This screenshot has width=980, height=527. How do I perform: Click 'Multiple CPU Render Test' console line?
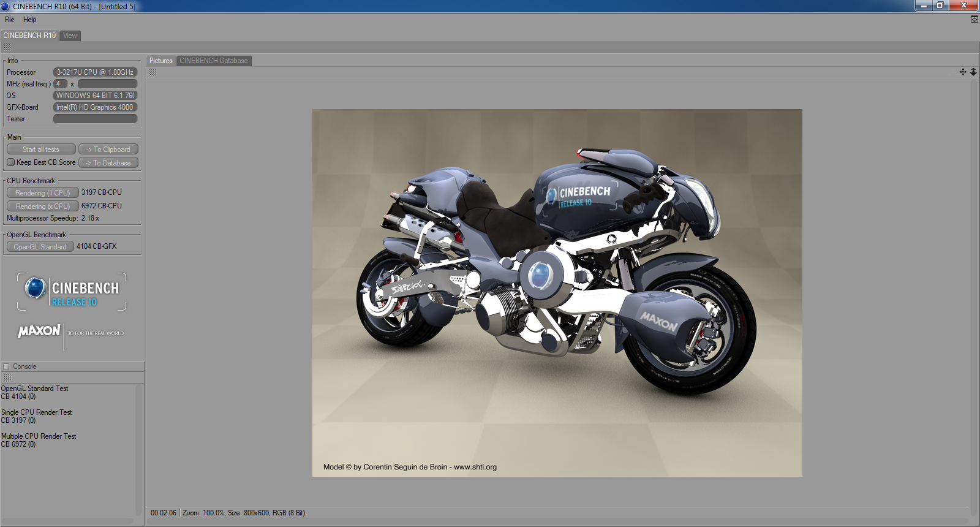(39, 436)
